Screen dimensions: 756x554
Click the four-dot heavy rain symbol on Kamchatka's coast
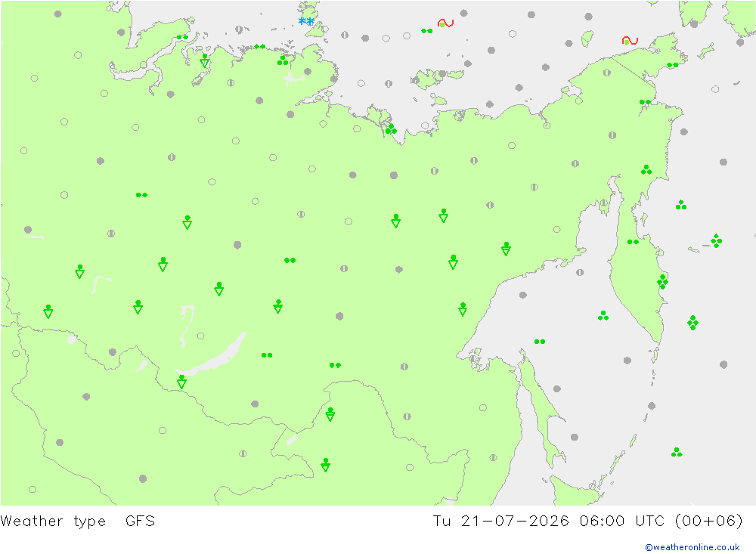(662, 282)
